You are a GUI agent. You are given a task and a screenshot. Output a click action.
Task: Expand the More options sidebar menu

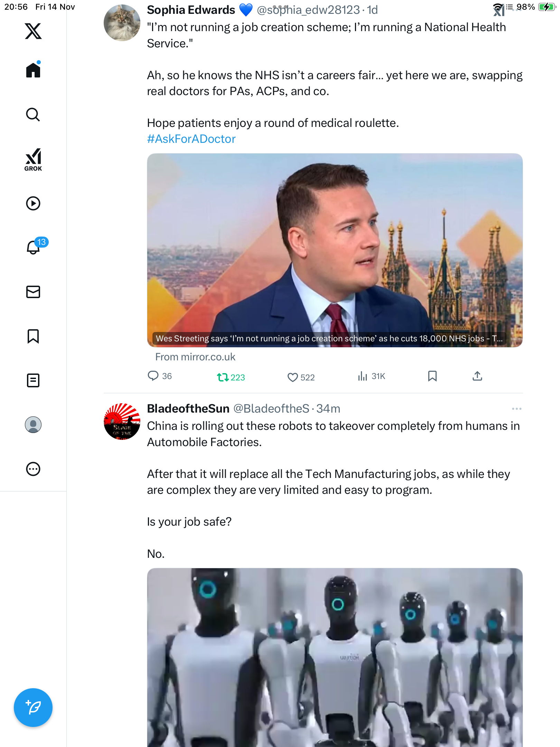pos(33,469)
